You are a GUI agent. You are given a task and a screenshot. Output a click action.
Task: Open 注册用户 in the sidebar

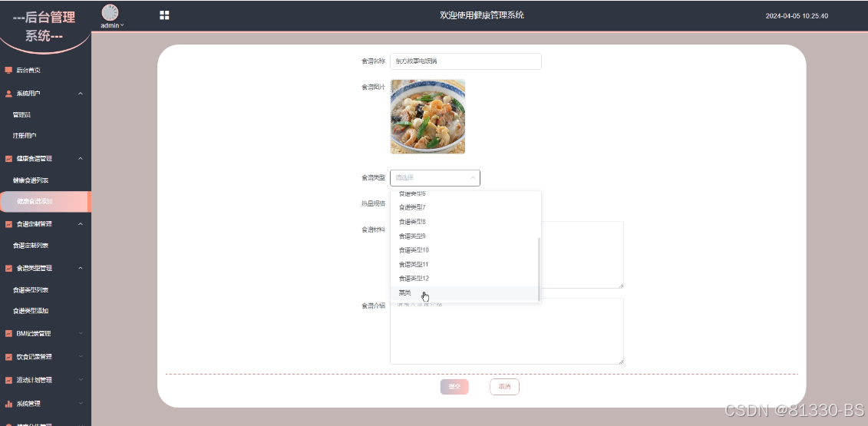25,136
